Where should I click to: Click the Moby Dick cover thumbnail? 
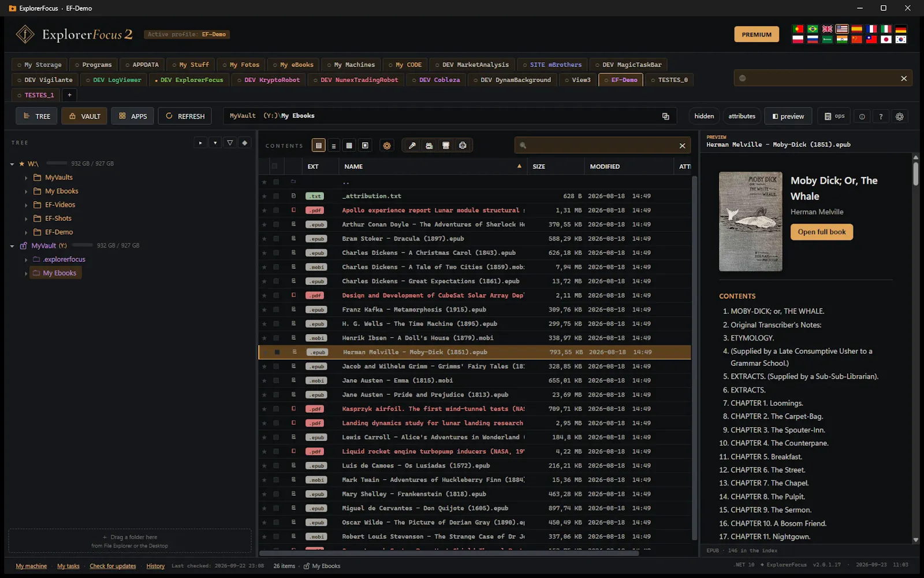click(x=750, y=221)
